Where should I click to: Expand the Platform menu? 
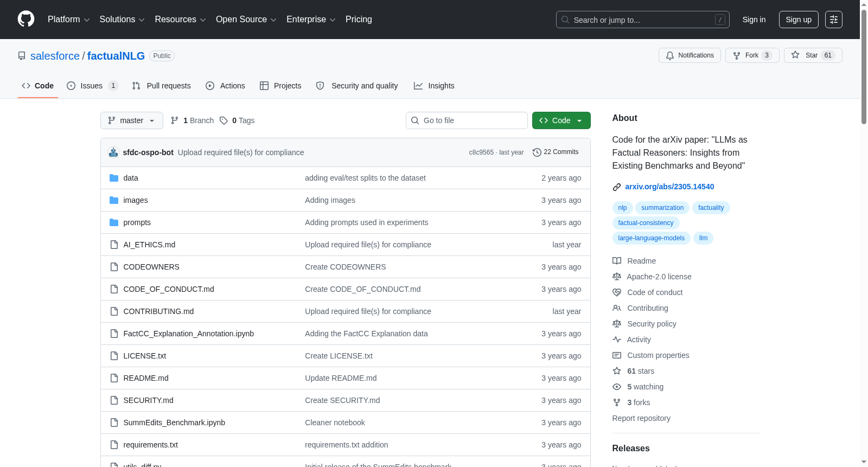click(x=69, y=20)
